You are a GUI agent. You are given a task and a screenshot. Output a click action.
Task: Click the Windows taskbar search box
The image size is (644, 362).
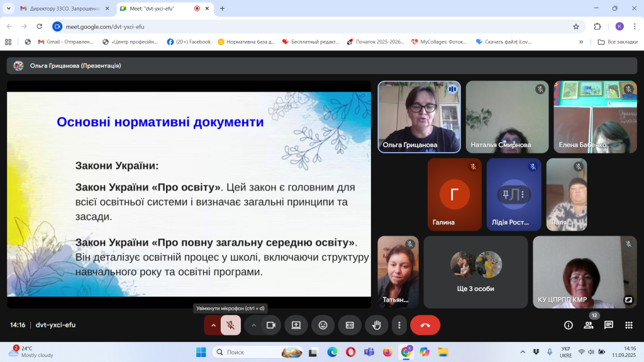click(248, 352)
